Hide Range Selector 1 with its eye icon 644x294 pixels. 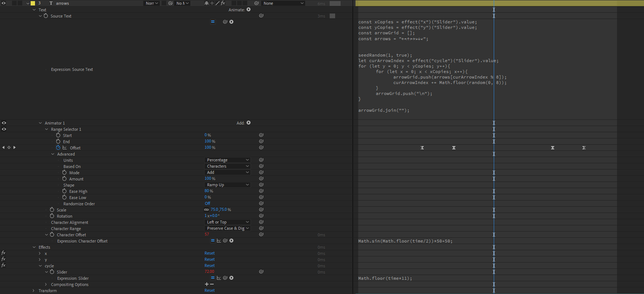coord(4,129)
